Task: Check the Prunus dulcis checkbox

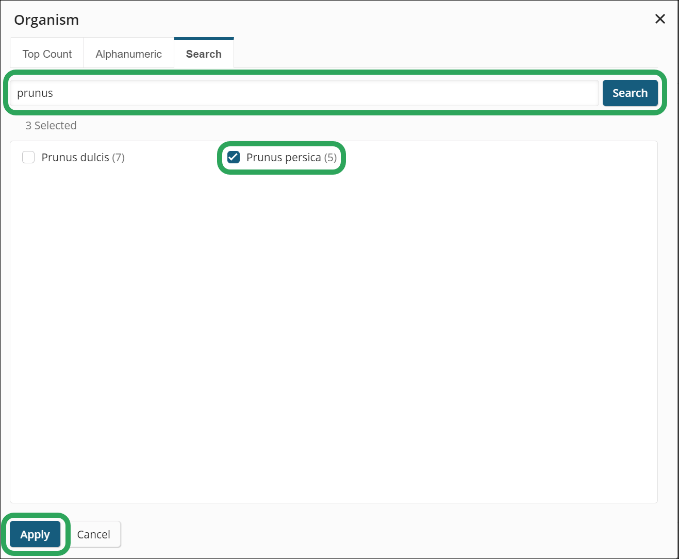Action: coord(29,157)
